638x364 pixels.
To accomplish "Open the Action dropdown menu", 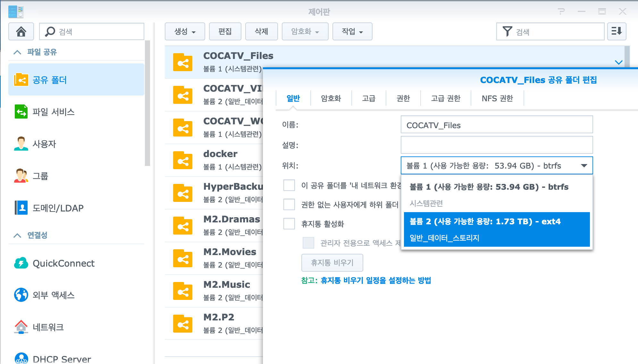I will click(352, 31).
